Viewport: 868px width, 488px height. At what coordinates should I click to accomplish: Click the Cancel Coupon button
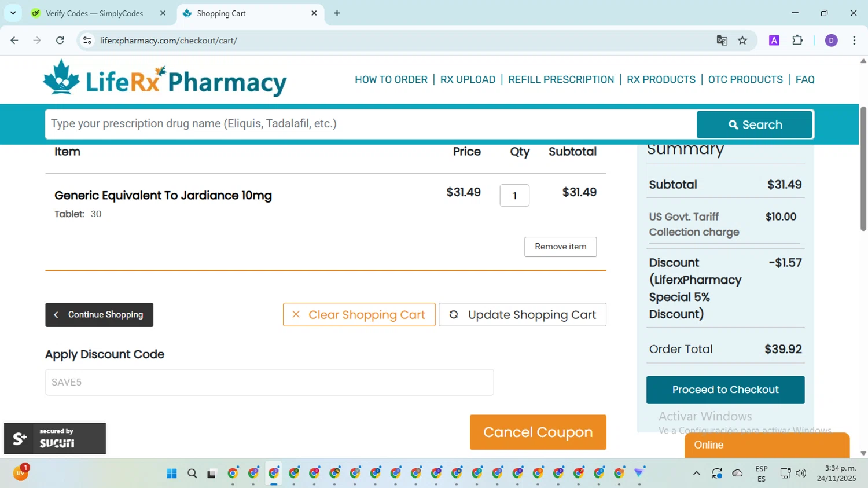pos(538,432)
